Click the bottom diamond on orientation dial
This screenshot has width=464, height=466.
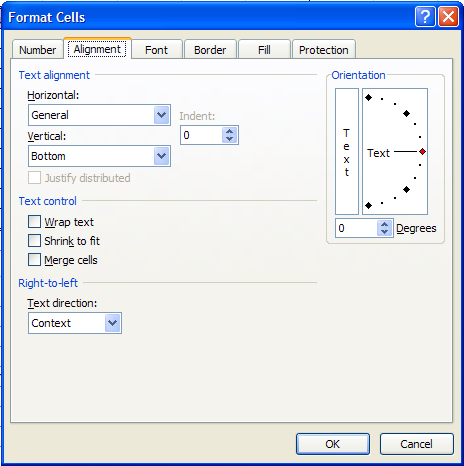[x=368, y=205]
